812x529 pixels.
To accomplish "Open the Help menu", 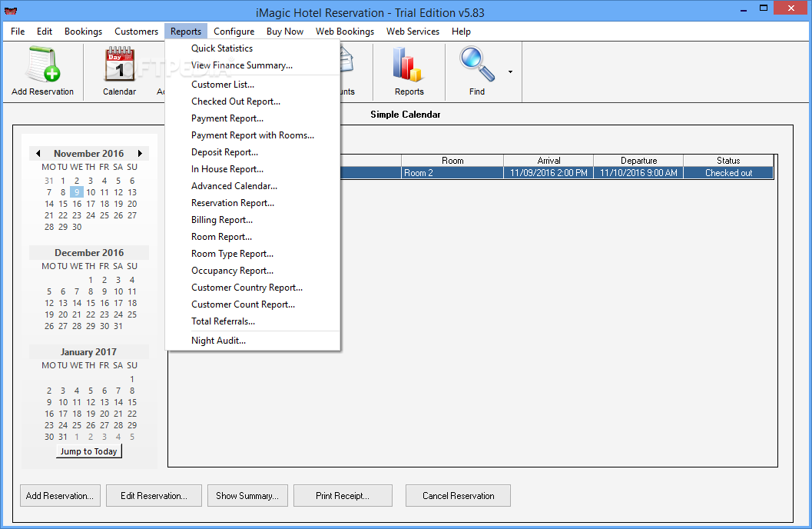I will [x=461, y=32].
